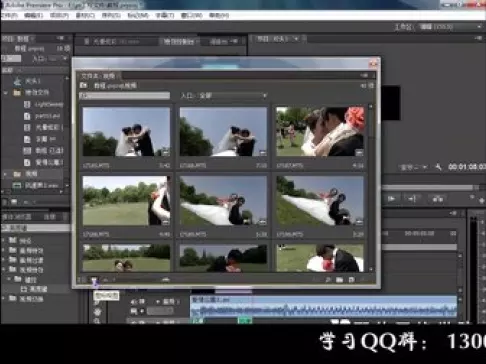Click the new item icon in bin window
Viewport: 486px width, 364px height.
click(351, 280)
